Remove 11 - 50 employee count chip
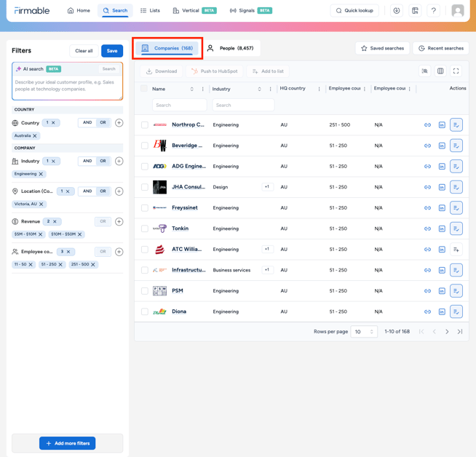This screenshot has width=476, height=457. click(31, 265)
